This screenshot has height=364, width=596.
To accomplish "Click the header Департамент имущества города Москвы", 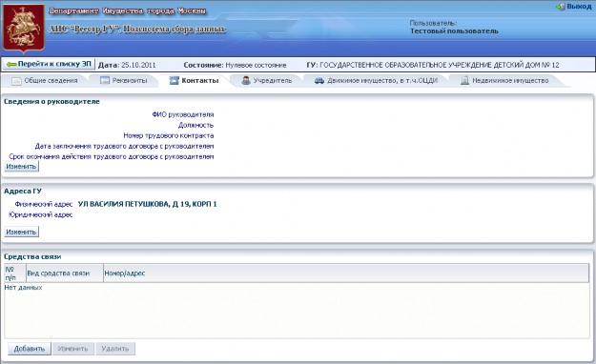I will pyautogui.click(x=128, y=11).
